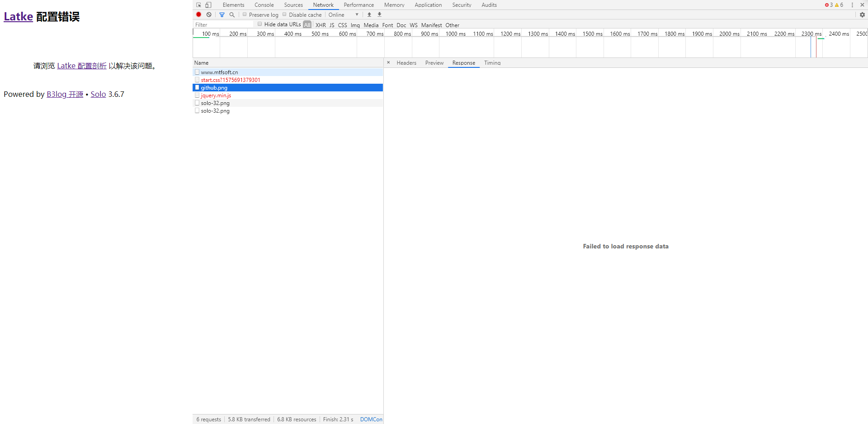
Task: Click the import HAR upload arrow
Action: 369,14
